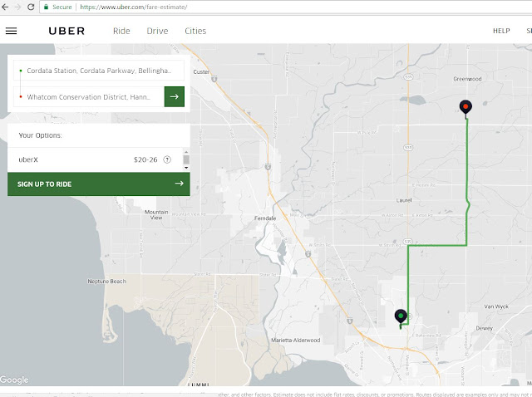Click SIGN UP TO RIDE button
This screenshot has height=397, width=532.
click(99, 184)
